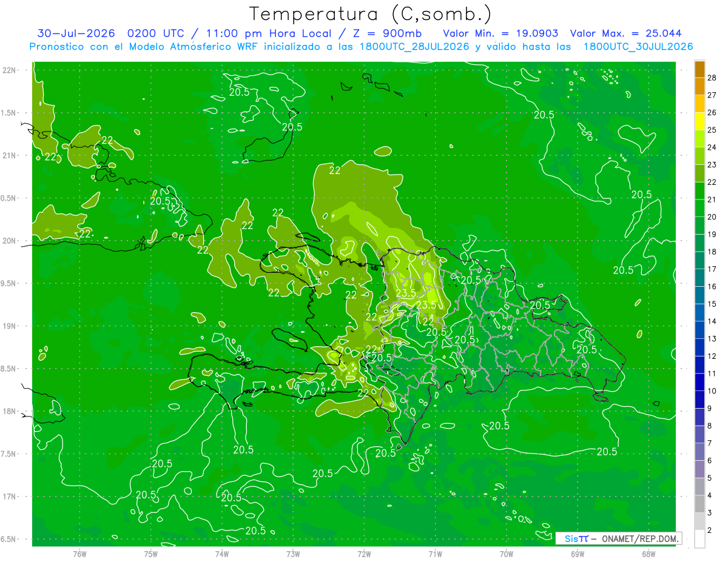This screenshot has height=562, width=728.
Task: Click the yellow swatch between legend 25 and 26
Action: (x=699, y=121)
